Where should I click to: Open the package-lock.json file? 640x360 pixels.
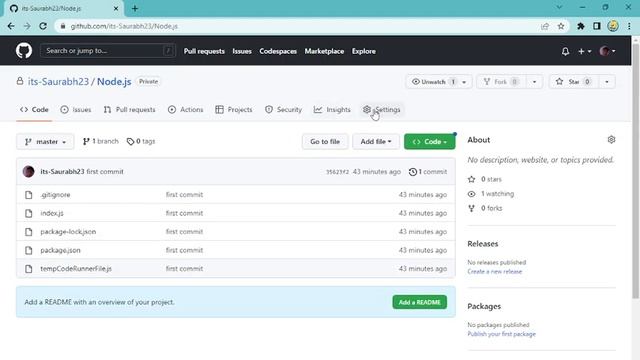point(68,231)
